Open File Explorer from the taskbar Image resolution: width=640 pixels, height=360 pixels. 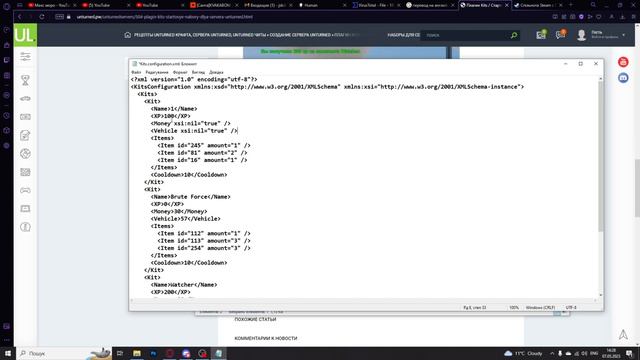click(x=137, y=353)
